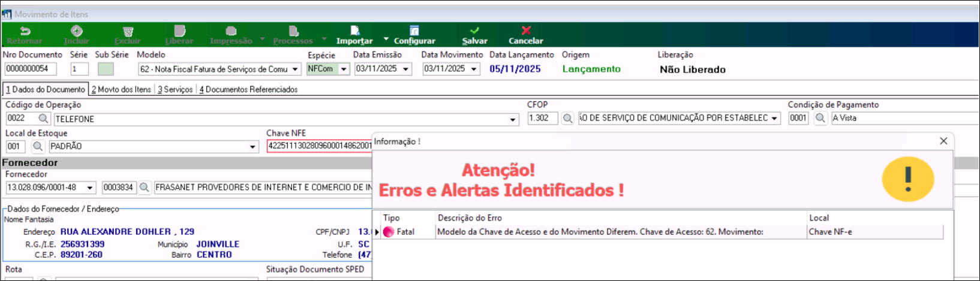Viewport: 980px width, 281px height.
Task: Click the Código de Operação 0022 field
Action: pos(22,119)
